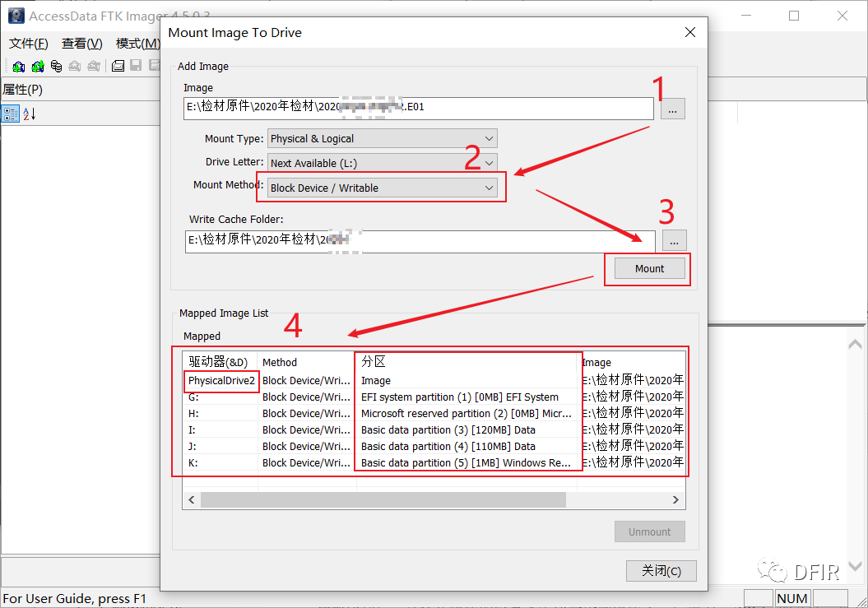868x608 pixels.
Task: Click the status text "For User Guide, press F1"
Action: click(74, 599)
